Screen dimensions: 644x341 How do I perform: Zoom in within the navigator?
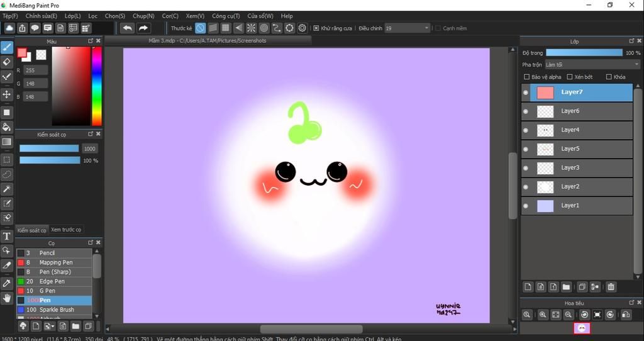543,315
